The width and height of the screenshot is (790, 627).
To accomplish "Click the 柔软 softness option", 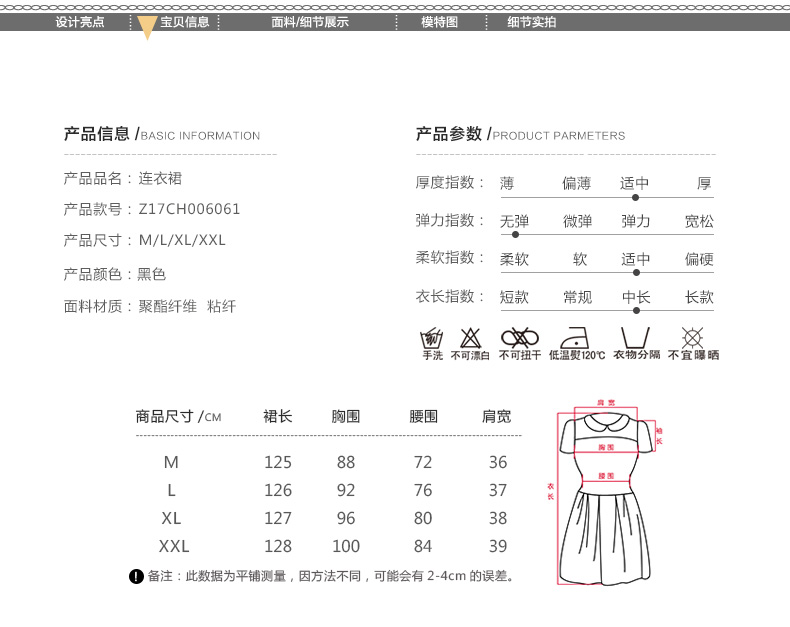I will [514, 259].
